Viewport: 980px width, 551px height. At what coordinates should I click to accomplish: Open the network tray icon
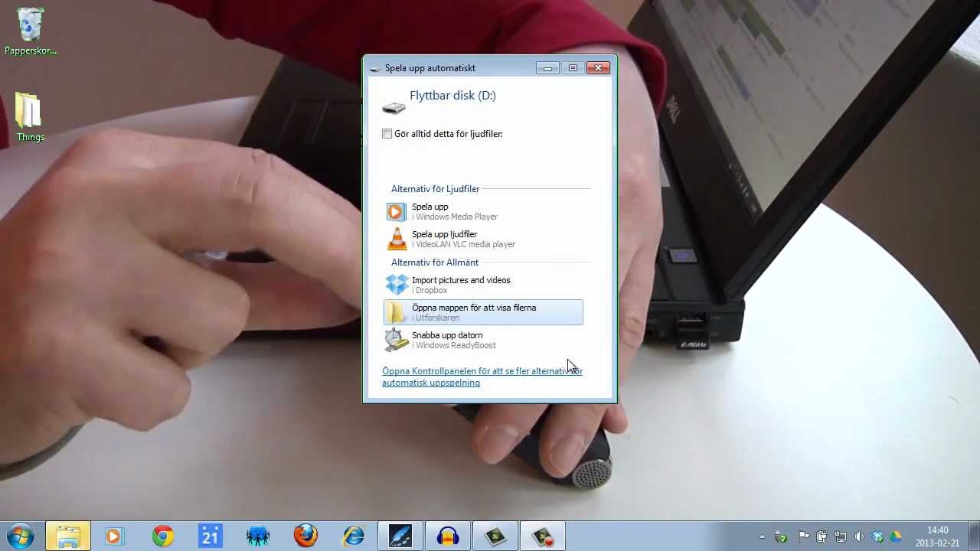(840, 536)
